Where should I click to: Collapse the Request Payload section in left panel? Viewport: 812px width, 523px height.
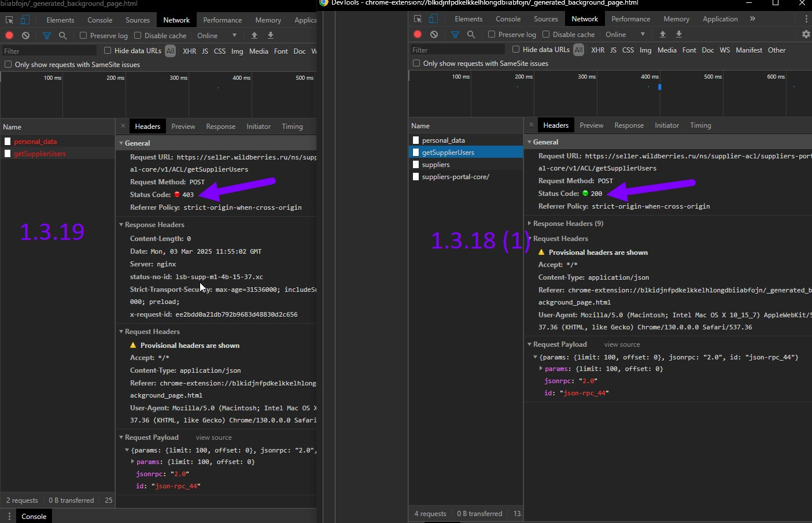(x=151, y=437)
